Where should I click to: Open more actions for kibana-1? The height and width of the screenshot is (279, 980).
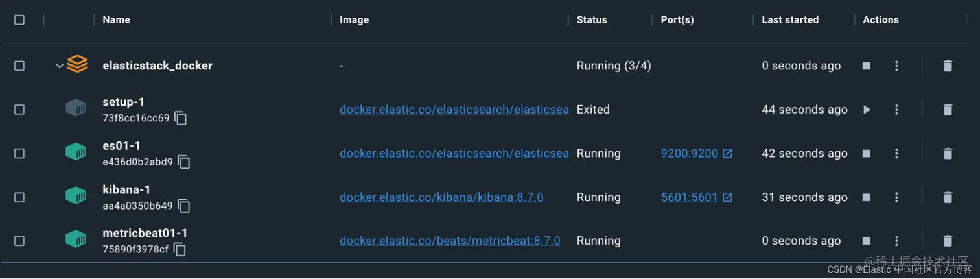coord(896,197)
